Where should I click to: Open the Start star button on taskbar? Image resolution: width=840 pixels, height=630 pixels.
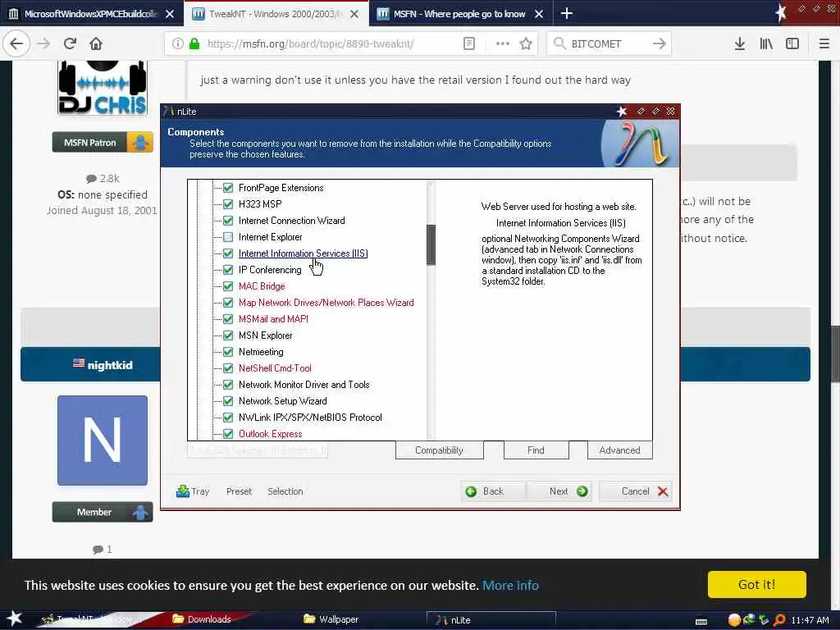(x=15, y=619)
